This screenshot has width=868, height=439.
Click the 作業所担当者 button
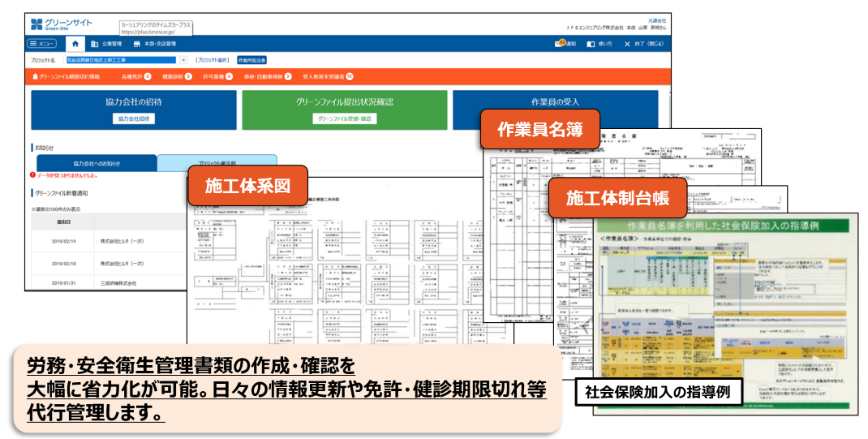pos(251,60)
